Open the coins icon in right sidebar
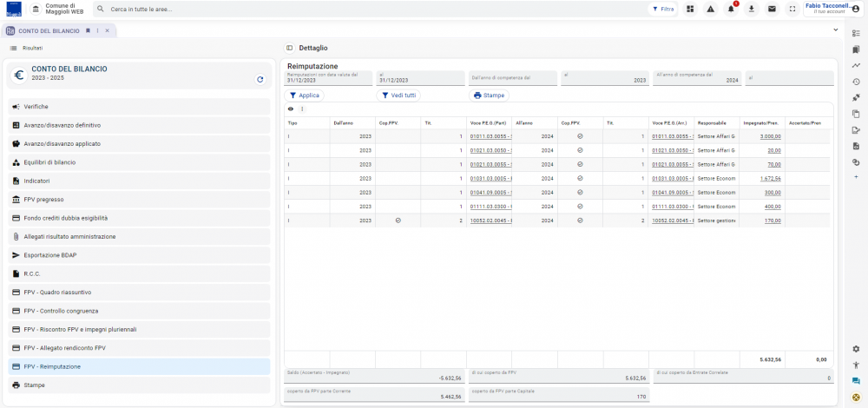This screenshot has width=868, height=408. click(857, 162)
